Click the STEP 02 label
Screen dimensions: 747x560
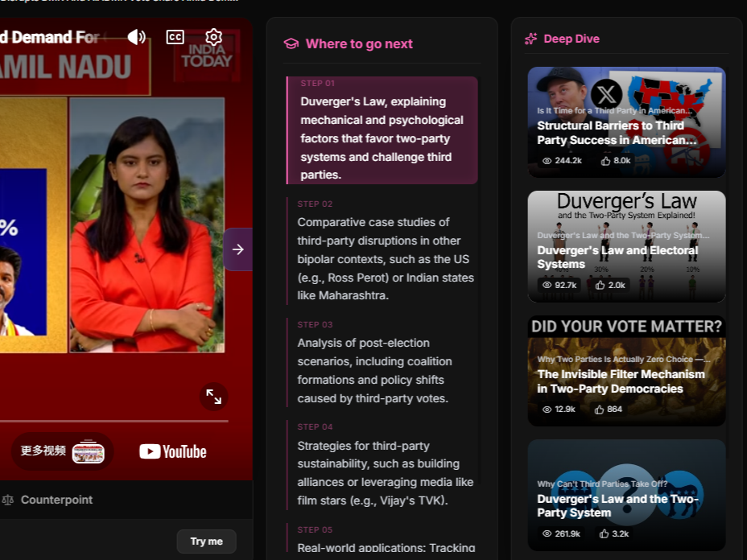(x=315, y=204)
